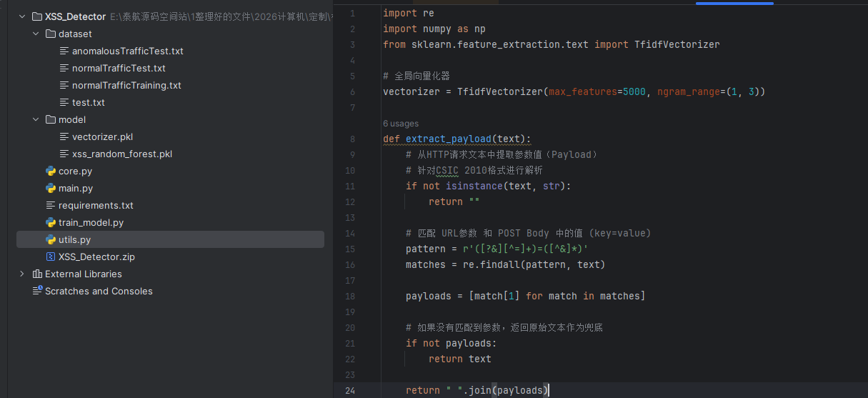Select the dataset folder name
The image size is (868, 398).
75,34
